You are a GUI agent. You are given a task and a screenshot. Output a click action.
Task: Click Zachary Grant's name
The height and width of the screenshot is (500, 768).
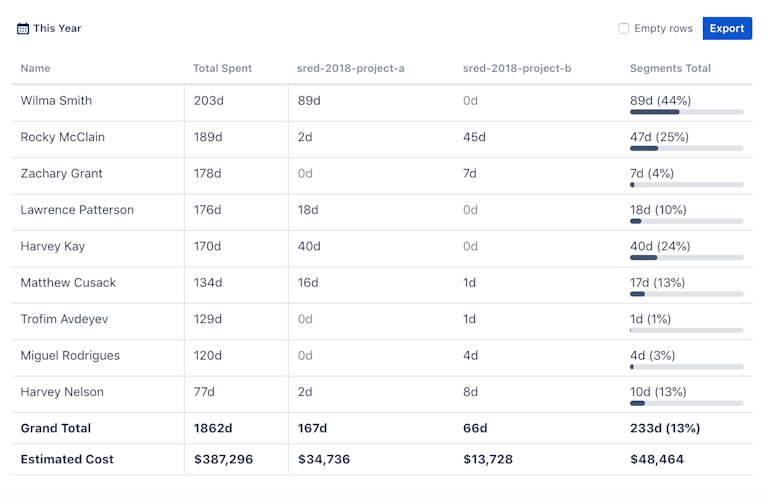click(x=61, y=174)
